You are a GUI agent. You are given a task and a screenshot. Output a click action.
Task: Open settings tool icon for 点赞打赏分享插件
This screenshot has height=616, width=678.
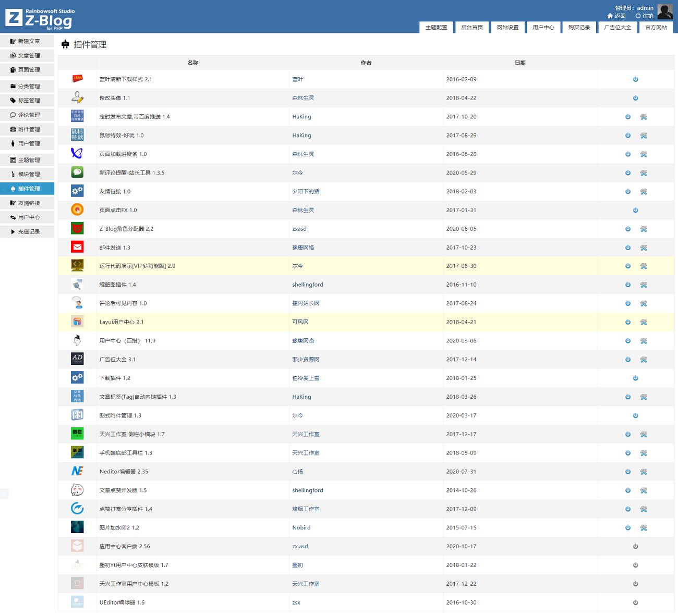(644, 509)
